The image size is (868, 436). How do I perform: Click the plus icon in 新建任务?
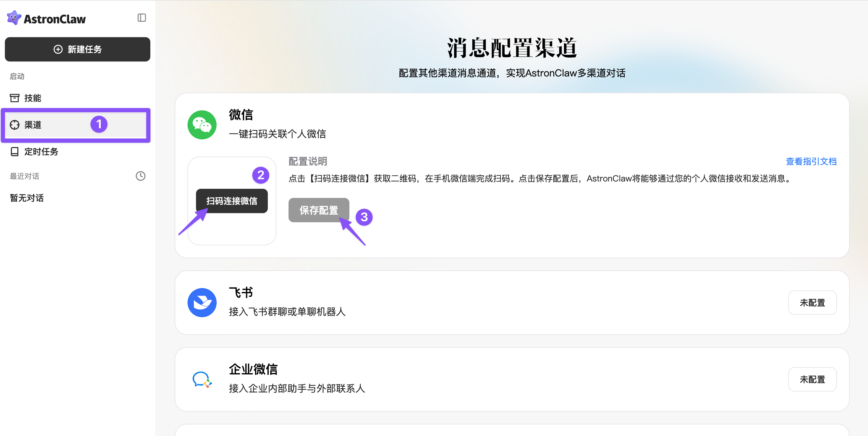pyautogui.click(x=58, y=49)
